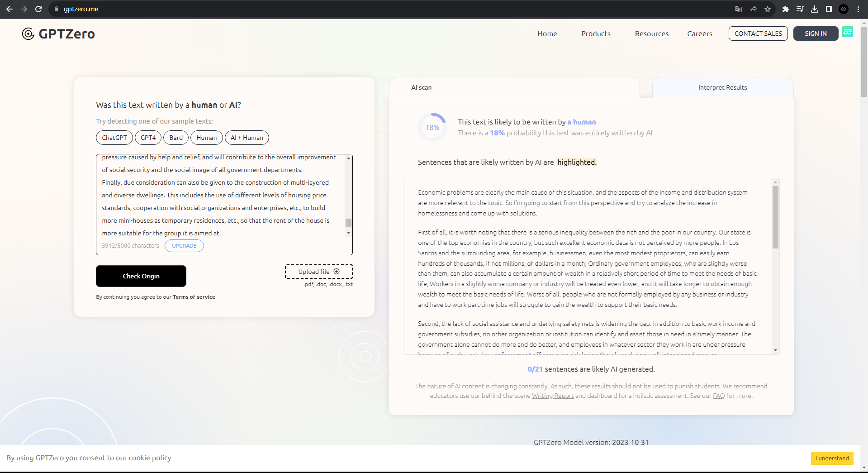Click the results panel scroll up arrow
This screenshot has width=868, height=473.
pos(775,182)
